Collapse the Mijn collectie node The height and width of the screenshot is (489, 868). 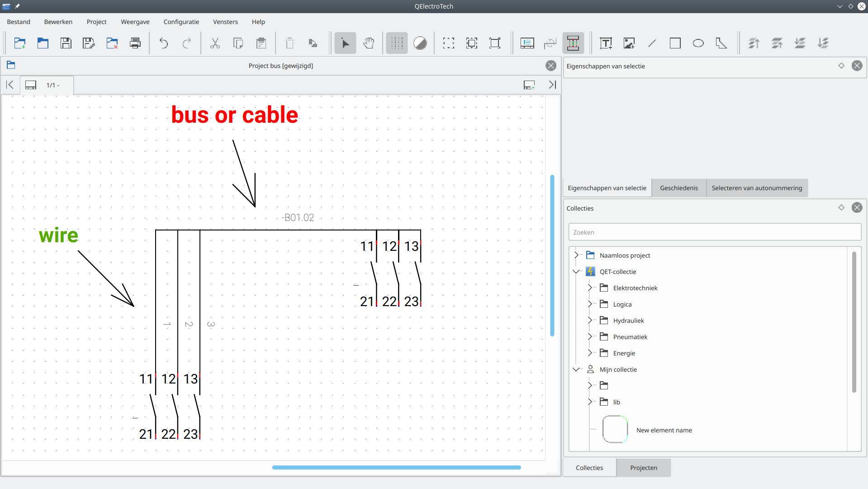576,369
